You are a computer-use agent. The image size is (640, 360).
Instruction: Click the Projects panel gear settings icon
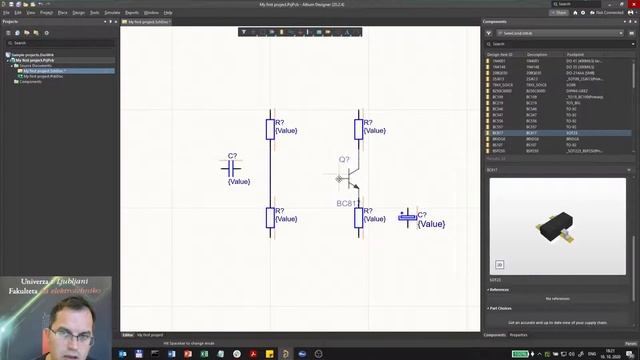[47, 33]
